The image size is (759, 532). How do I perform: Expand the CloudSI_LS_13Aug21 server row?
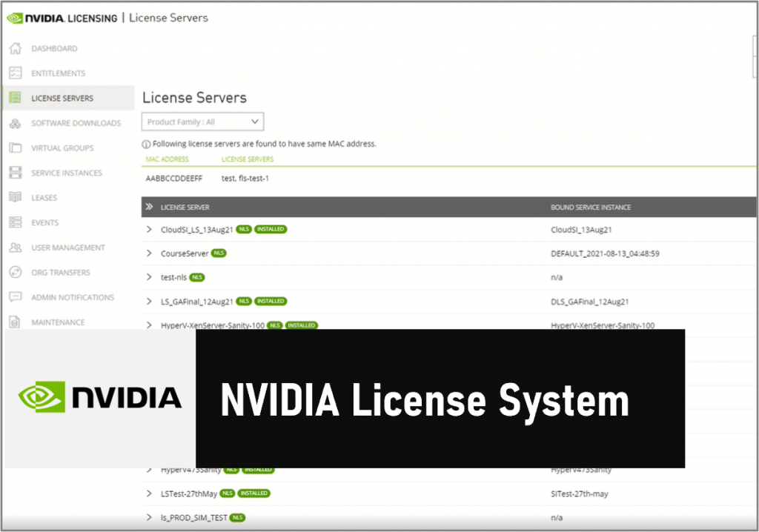click(150, 229)
